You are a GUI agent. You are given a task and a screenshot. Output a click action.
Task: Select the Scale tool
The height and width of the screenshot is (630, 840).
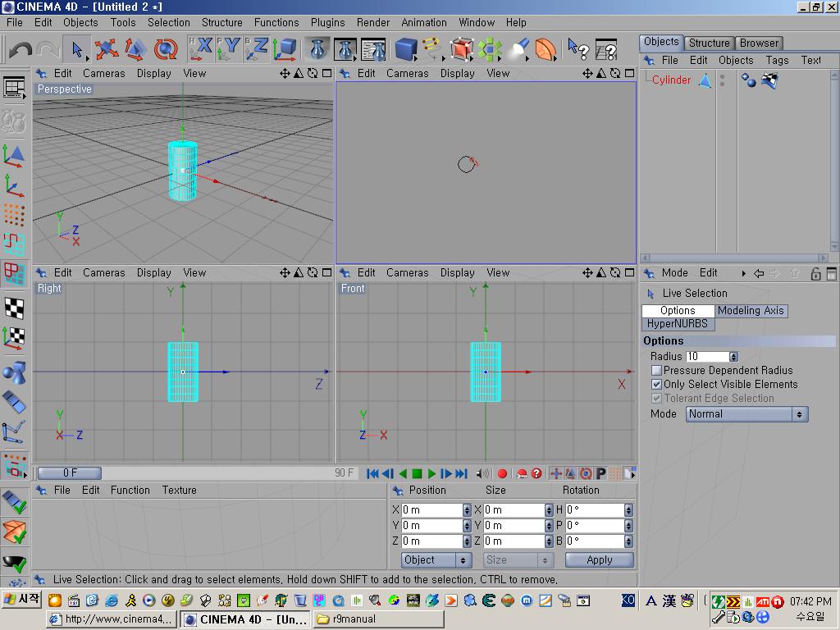pyautogui.click(x=135, y=49)
